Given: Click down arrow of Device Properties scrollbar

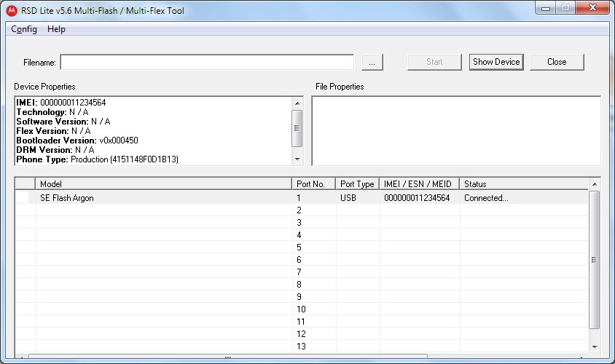Looking at the screenshot, I should [x=297, y=159].
